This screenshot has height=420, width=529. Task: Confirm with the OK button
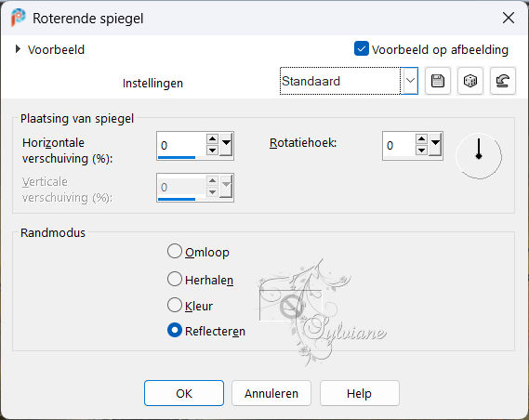(x=184, y=393)
